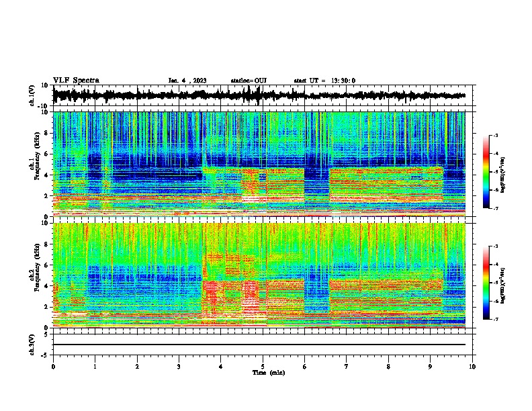532x411 pixels.
Task: Click the ch.2 spectrogram color scale bar
Action: coord(486,283)
